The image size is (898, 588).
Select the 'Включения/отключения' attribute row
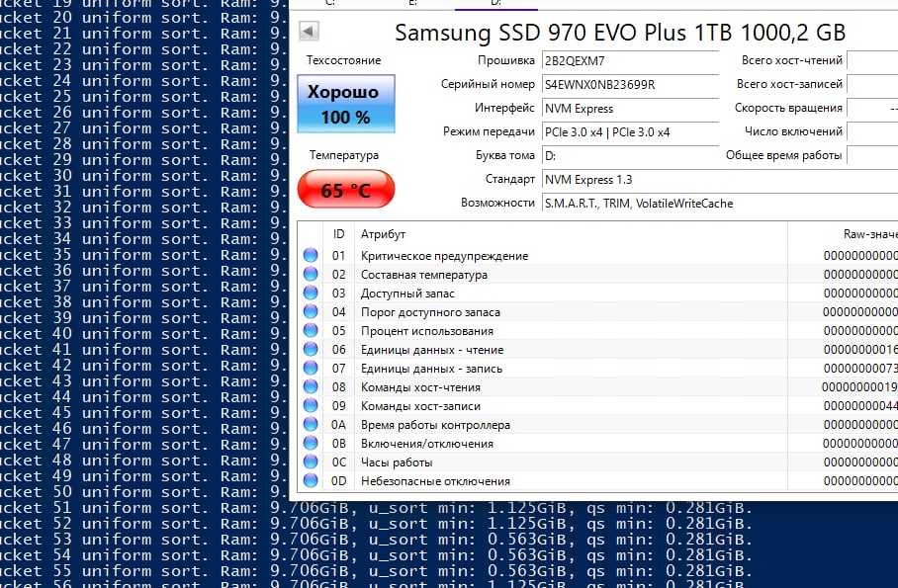[597, 443]
